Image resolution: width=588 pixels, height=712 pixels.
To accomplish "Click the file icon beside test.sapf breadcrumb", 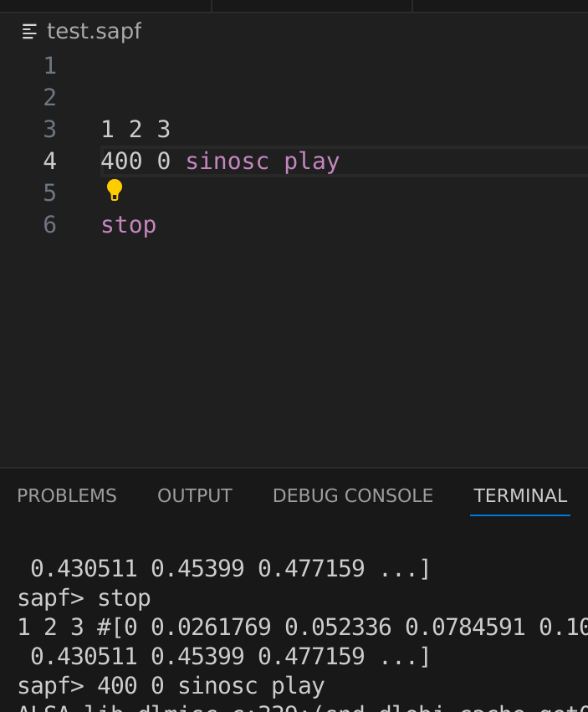I will (x=30, y=32).
